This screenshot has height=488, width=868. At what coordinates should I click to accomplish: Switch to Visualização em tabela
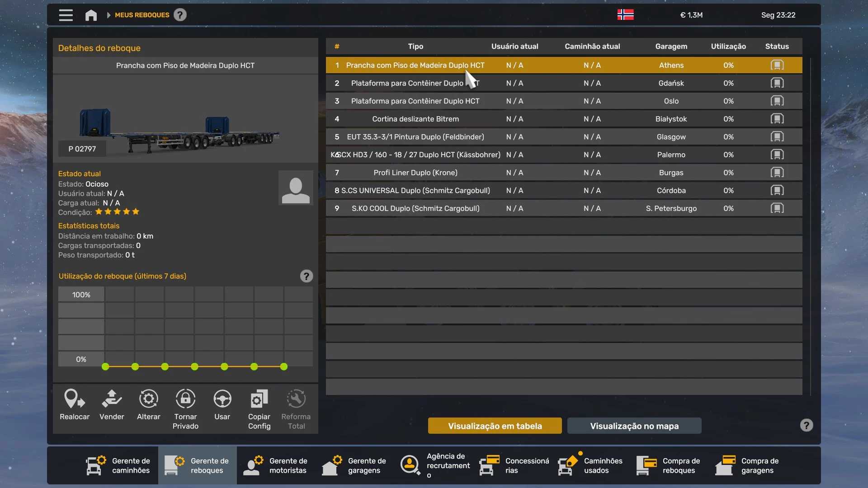point(495,426)
